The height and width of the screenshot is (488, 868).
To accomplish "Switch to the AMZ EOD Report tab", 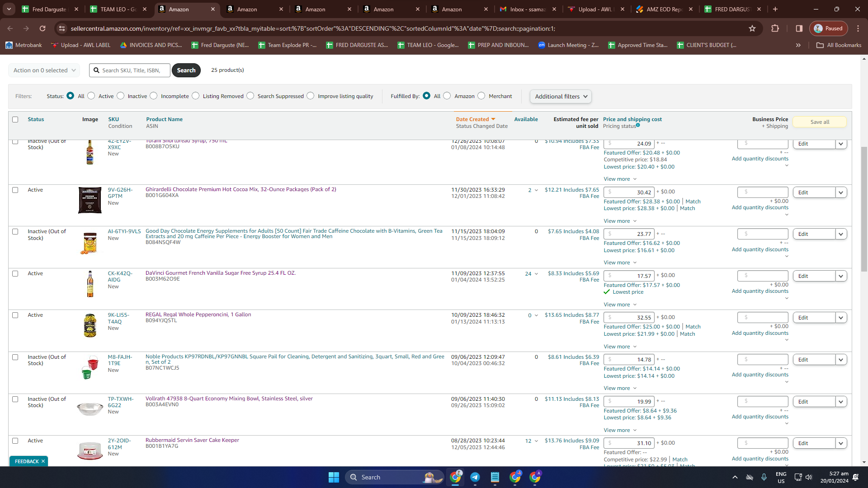I will coord(665,9).
